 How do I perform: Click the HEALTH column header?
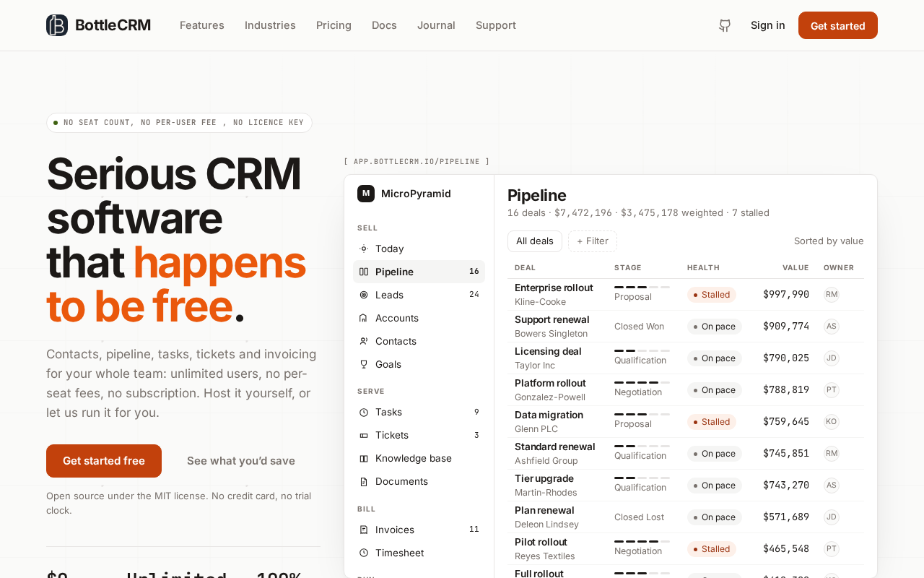pyautogui.click(x=703, y=268)
